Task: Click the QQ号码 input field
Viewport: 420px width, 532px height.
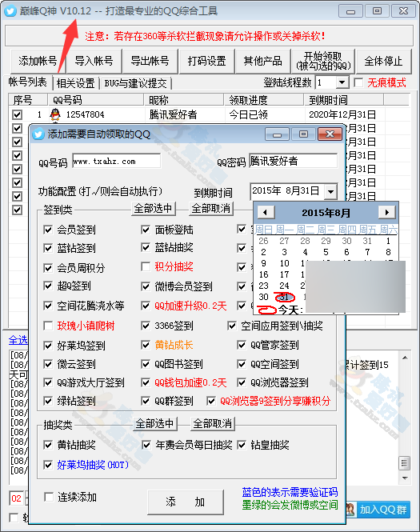Action: coord(116,161)
